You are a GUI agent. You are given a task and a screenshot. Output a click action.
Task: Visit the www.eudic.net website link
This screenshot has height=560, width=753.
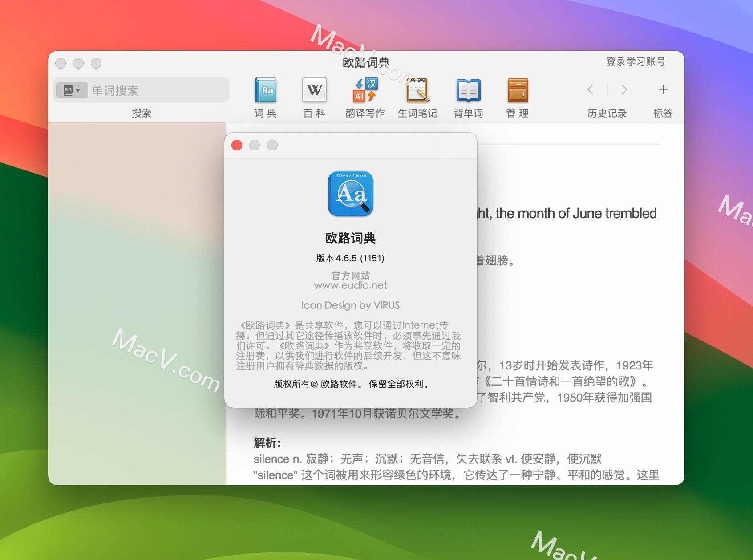tap(350, 285)
